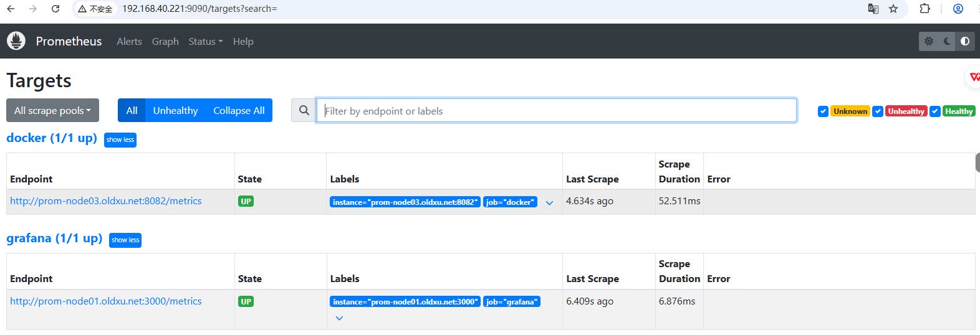Go to the Graph page
The width and height of the screenshot is (980, 335).
point(165,42)
